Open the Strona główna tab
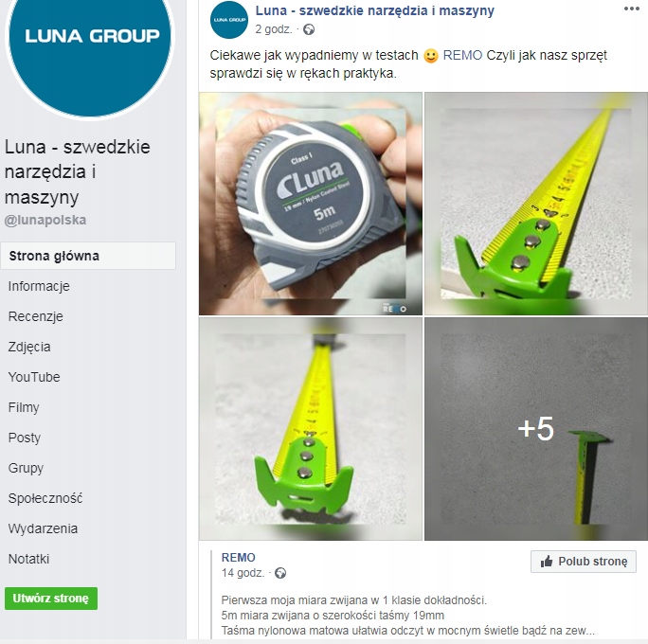Image resolution: width=648 pixels, height=644 pixels. [x=88, y=256]
